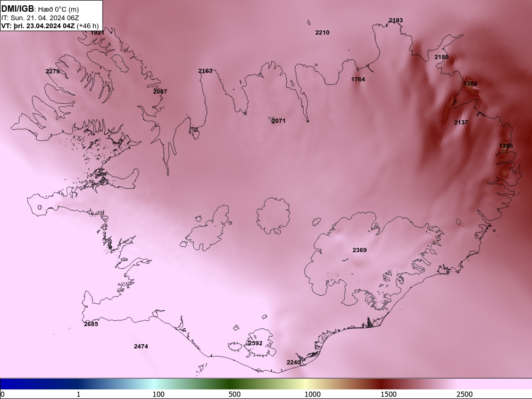
Task: Click the 1500 tick on color scale
Action: click(x=388, y=394)
